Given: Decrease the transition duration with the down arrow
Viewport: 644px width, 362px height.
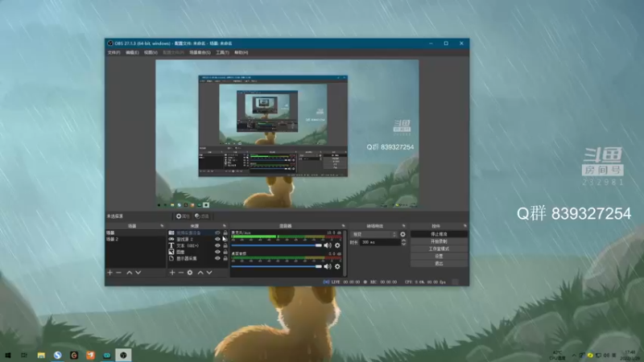Looking at the screenshot, I should point(404,245).
